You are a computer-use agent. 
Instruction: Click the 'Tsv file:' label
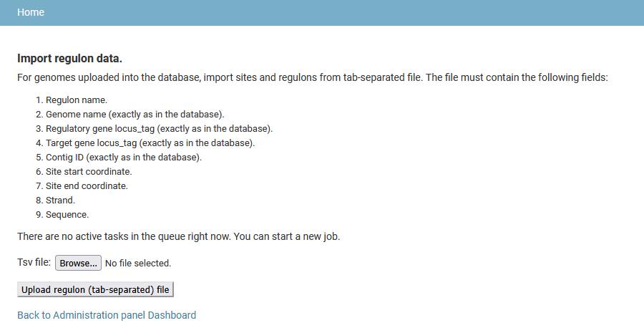coord(34,262)
